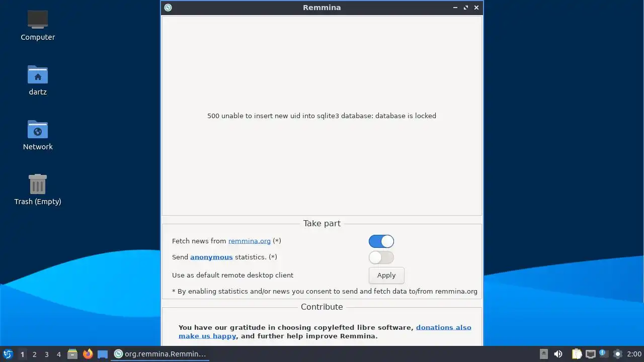Viewport: 644px width, 362px height.
Task: Click Apply for default remote desktop client
Action: click(386, 276)
